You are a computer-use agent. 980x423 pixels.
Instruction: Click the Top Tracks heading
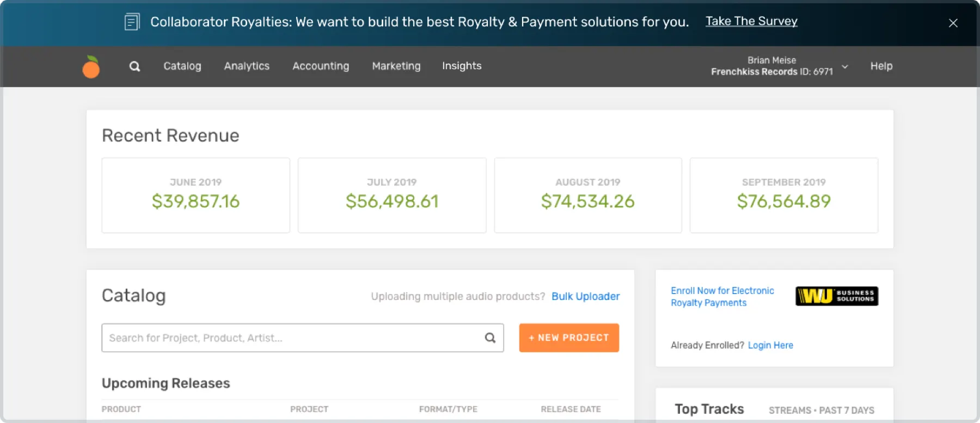pyautogui.click(x=709, y=409)
